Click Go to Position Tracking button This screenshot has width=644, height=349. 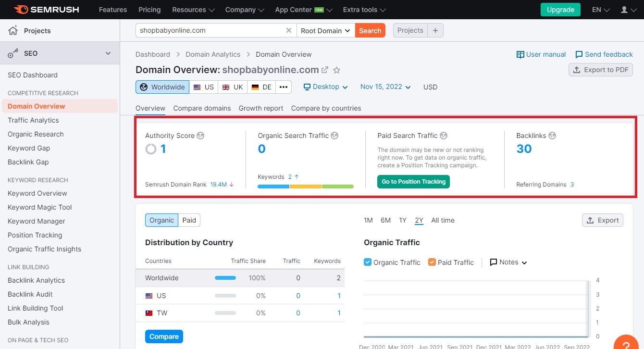[413, 182]
